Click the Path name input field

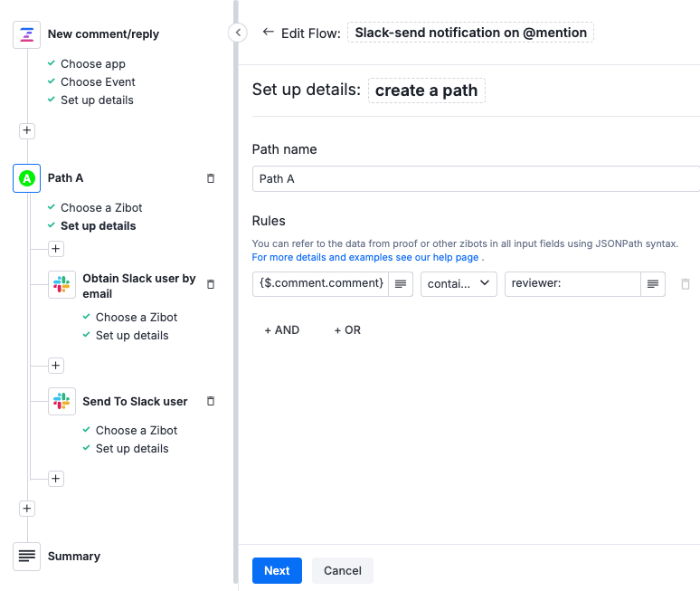point(476,178)
